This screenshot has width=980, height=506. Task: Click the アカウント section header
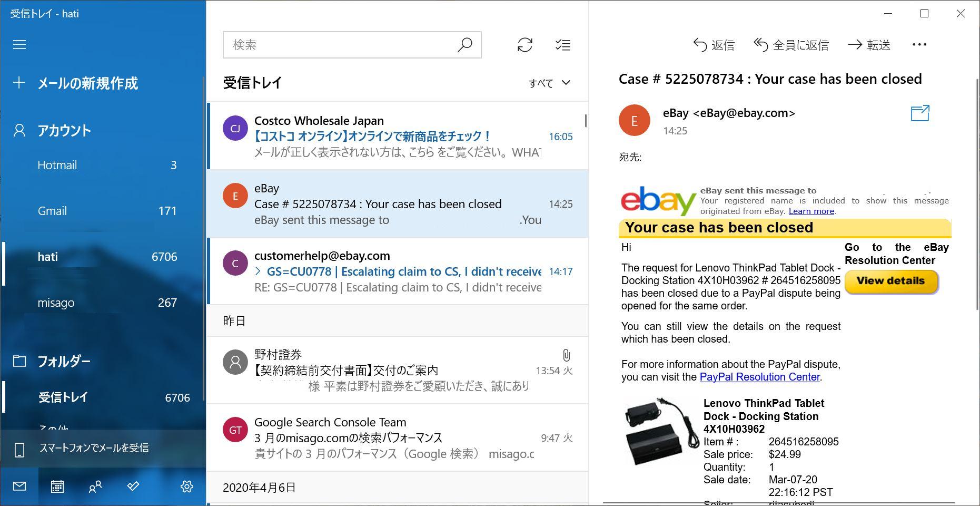(x=64, y=130)
